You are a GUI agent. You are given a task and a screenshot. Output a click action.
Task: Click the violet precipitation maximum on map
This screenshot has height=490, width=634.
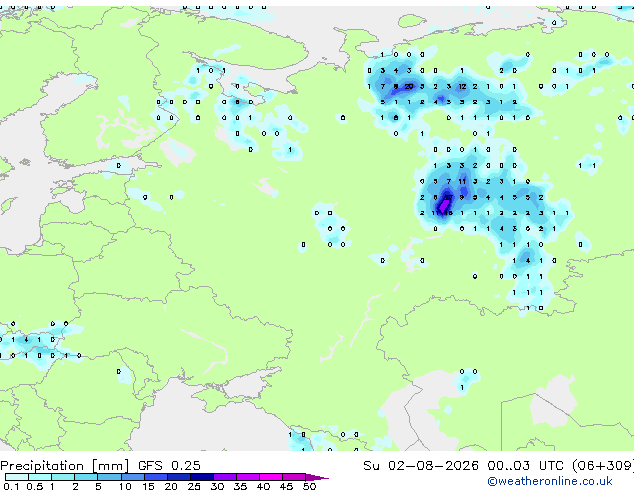444,206
